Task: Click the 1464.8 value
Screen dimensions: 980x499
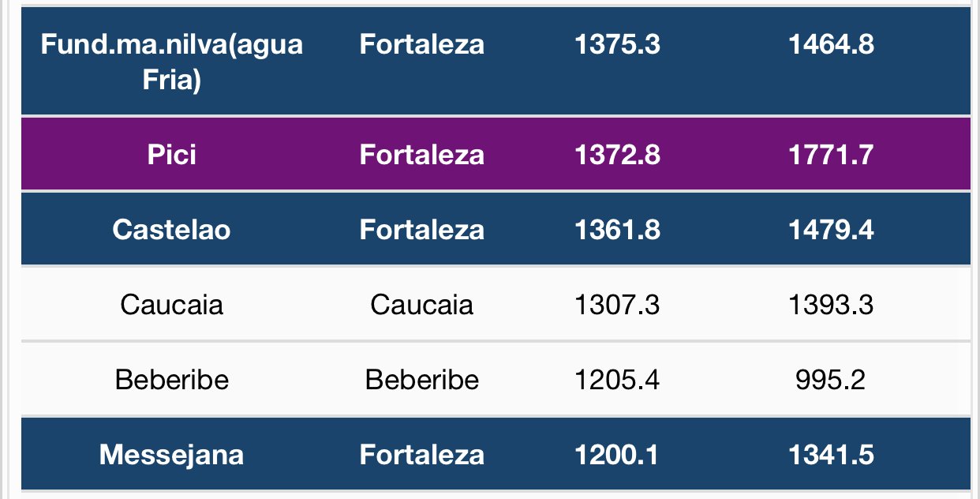Action: click(830, 44)
